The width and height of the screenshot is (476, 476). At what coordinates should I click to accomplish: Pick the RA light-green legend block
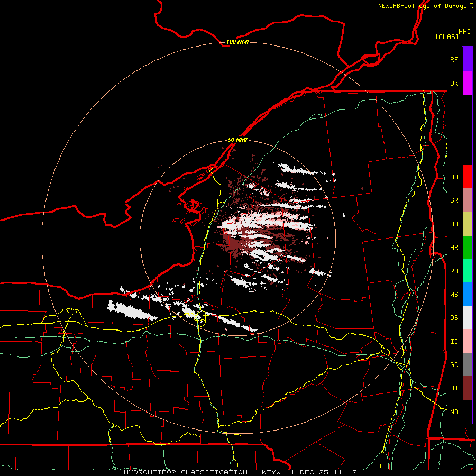click(x=467, y=271)
